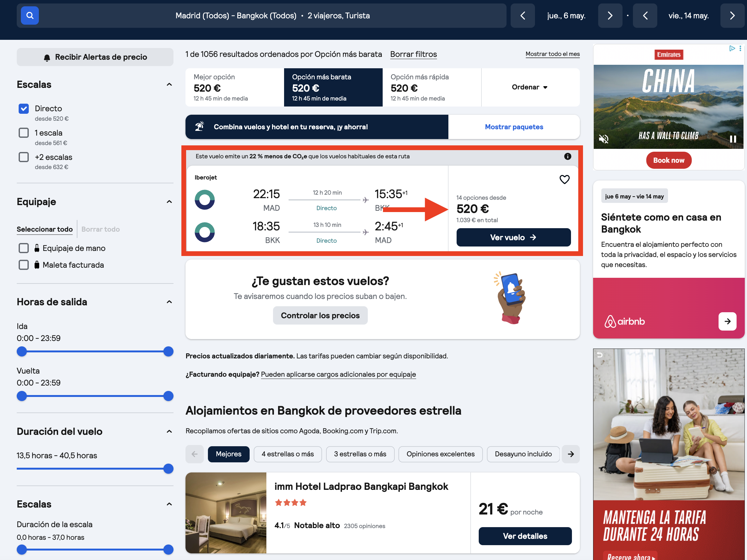747x560 pixels.
Task: Enable Maleta facturada checkbox
Action: tap(24, 265)
